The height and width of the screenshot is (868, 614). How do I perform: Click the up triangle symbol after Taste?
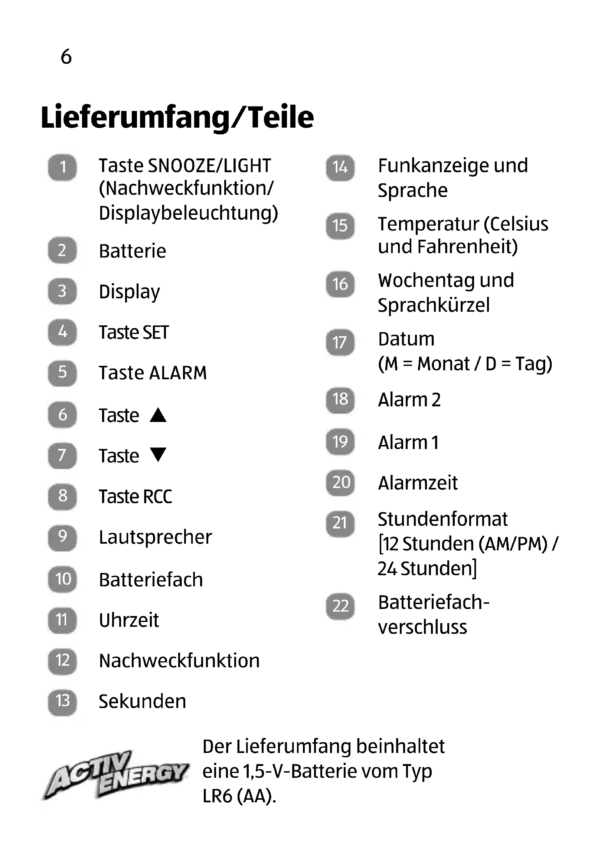tap(158, 415)
